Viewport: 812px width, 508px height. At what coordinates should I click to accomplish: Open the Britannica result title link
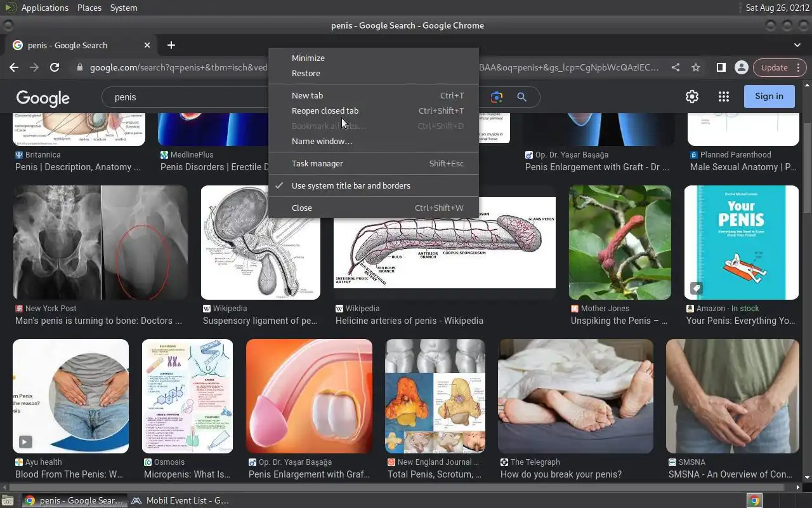pos(78,167)
